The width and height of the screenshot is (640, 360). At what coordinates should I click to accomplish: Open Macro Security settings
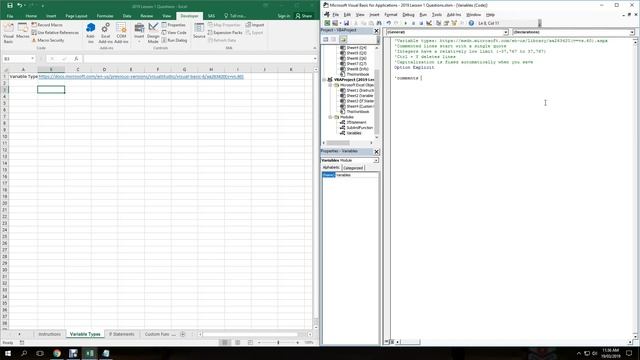click(48, 40)
